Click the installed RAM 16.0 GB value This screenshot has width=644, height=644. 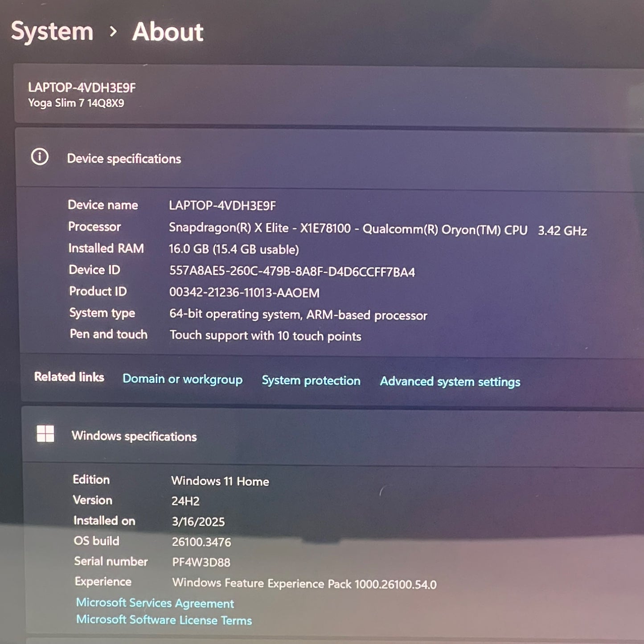pos(234,249)
